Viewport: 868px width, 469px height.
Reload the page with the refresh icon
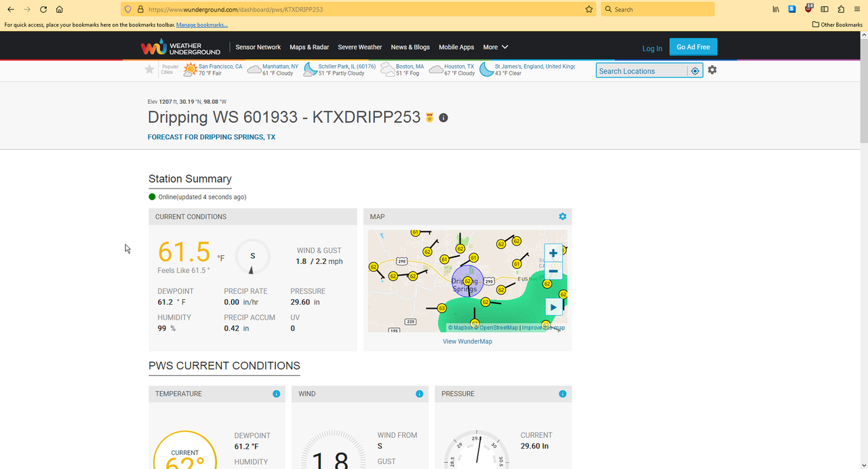click(43, 10)
